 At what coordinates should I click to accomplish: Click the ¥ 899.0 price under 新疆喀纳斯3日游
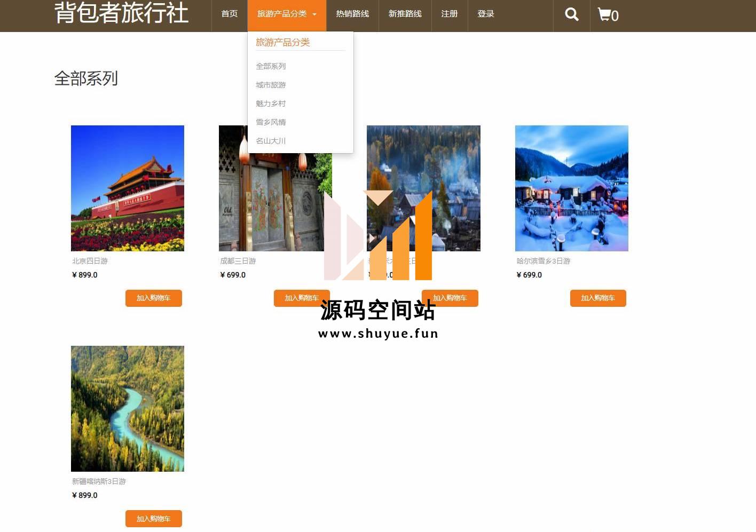[85, 495]
